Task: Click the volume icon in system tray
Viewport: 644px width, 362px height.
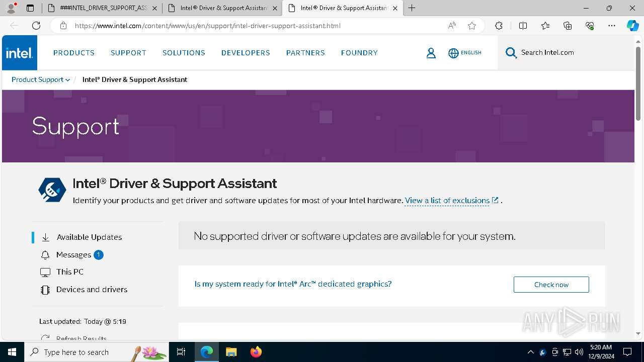Action: click(x=579, y=352)
